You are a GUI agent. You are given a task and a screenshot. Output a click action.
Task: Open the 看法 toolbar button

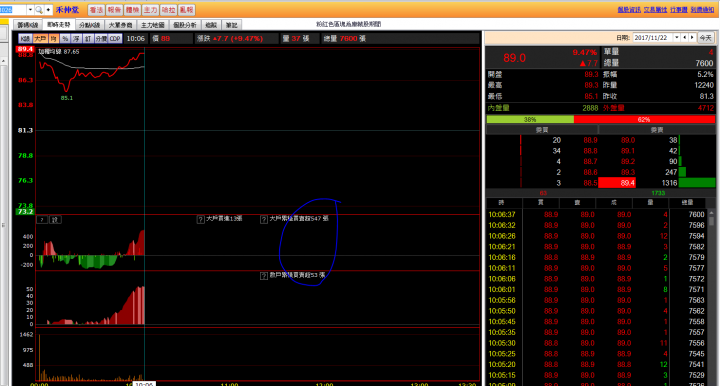click(x=96, y=10)
